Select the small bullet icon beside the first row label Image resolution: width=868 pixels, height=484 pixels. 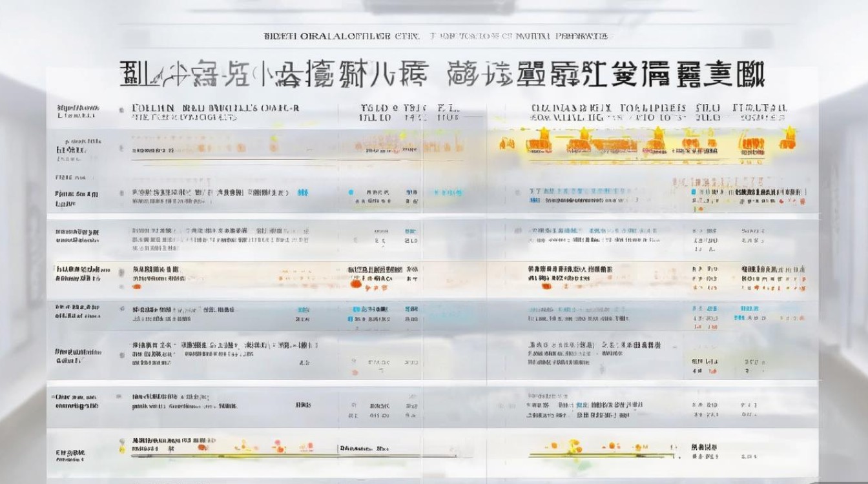coord(120,146)
